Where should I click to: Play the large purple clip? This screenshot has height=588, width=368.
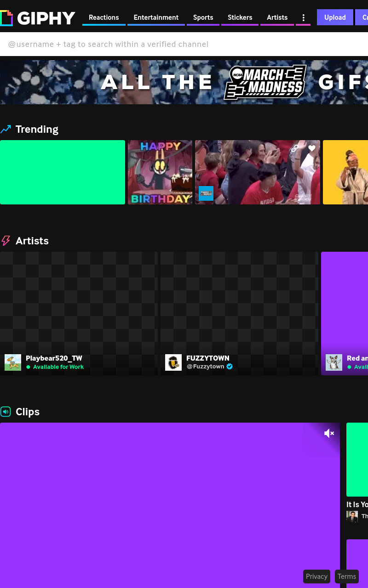pos(170,505)
